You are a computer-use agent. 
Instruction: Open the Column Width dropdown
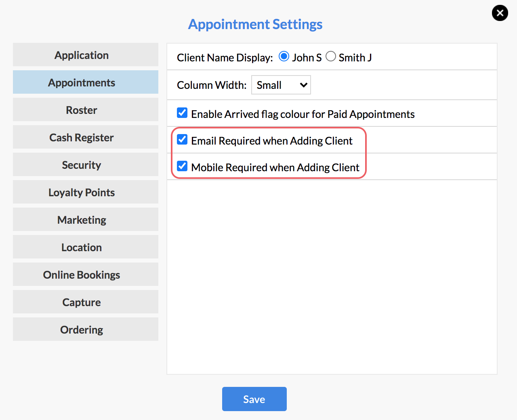pos(281,85)
